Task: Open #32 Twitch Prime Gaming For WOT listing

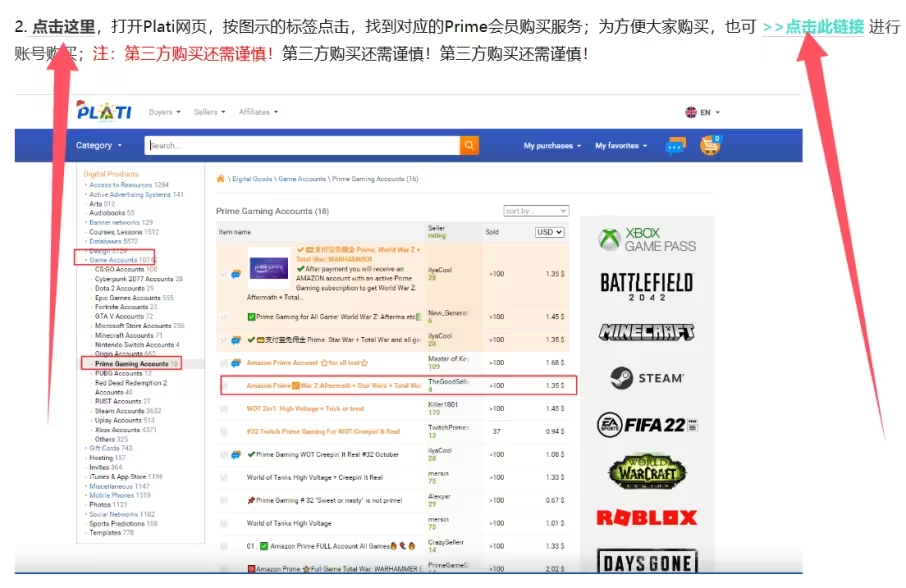Action: 323,432
